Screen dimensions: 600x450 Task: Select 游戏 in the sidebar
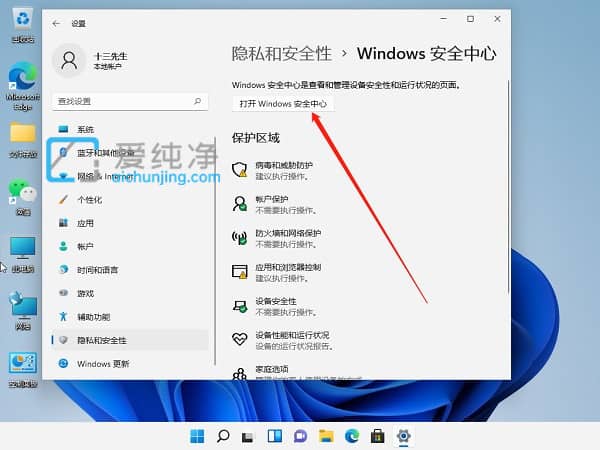pos(130,293)
